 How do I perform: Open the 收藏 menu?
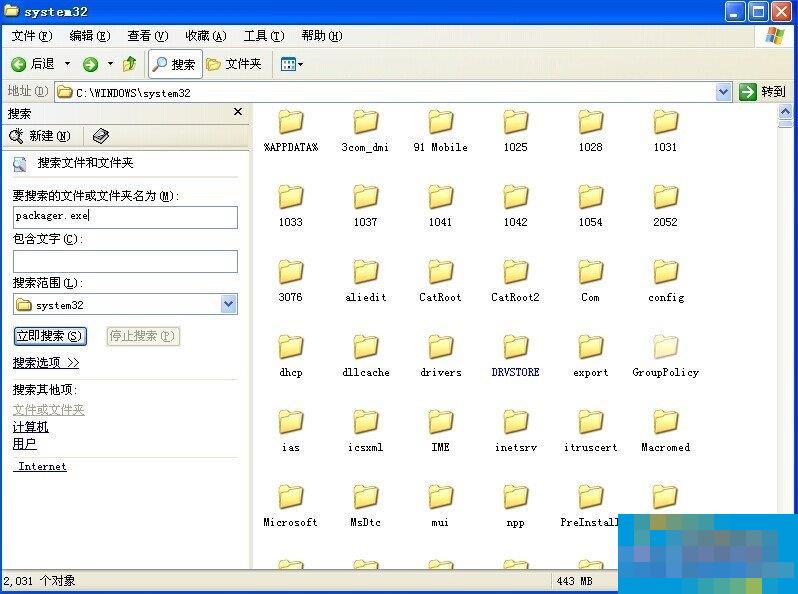click(x=206, y=36)
